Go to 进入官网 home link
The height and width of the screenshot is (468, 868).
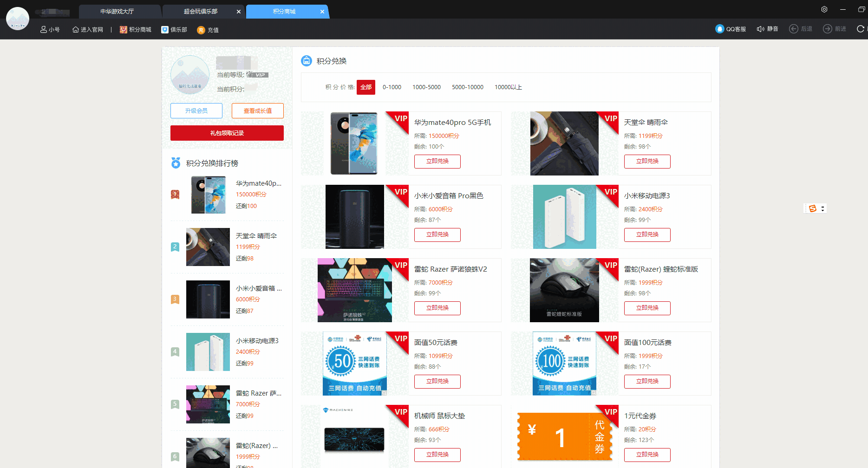[88, 29]
